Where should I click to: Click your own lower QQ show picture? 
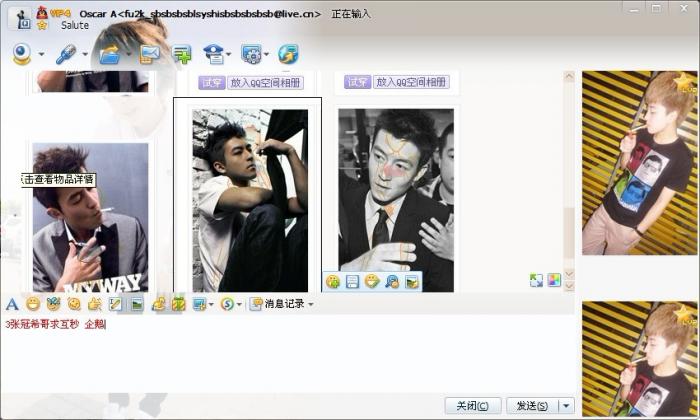640,359
